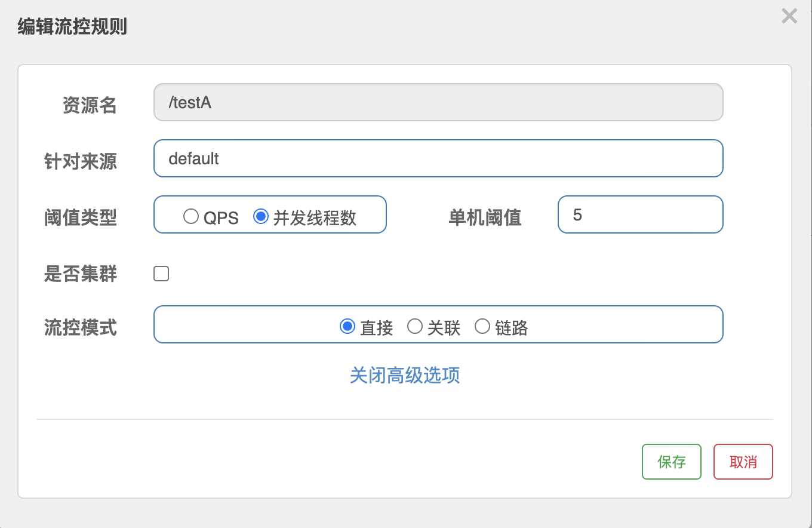
Task: Click the 资源名 label
Action: (90, 105)
